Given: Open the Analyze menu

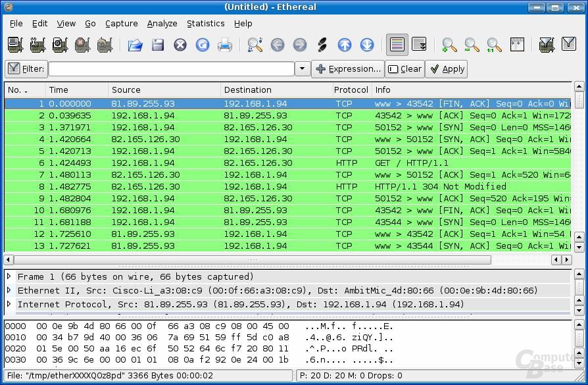Looking at the screenshot, I should point(162,24).
